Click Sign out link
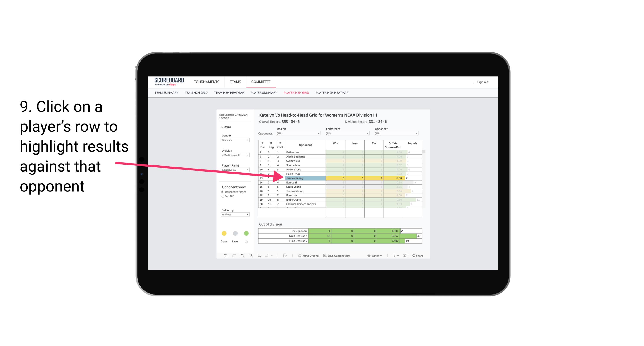The width and height of the screenshot is (644, 346). pyautogui.click(x=483, y=82)
